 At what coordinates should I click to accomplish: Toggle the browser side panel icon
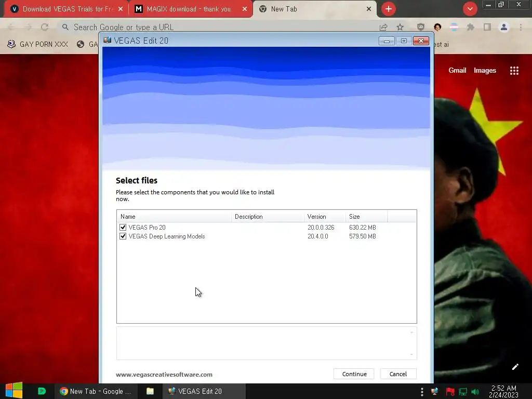coord(487,27)
